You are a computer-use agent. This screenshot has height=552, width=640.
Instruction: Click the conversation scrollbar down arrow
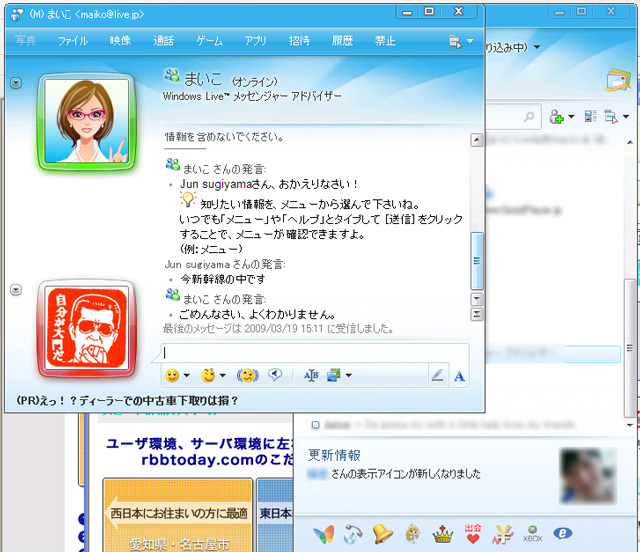477,299
